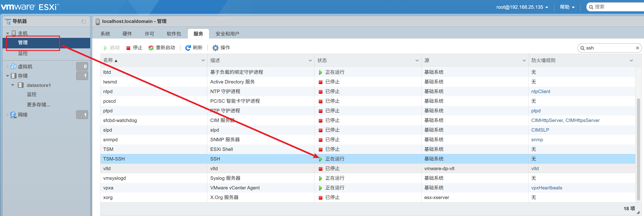Click the stopped status icon of xorg
The height and width of the screenshot is (216, 644).
pos(320,198)
